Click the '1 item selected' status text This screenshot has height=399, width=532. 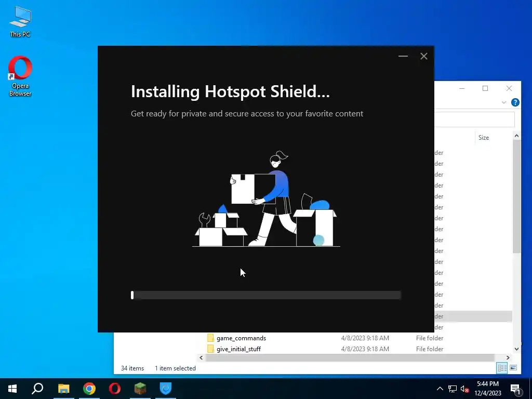tap(175, 368)
